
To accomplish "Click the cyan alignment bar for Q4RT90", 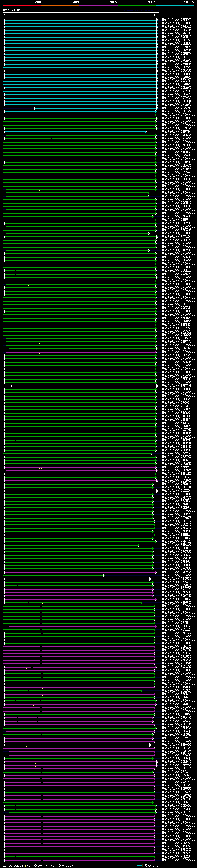I will [75, 132].
